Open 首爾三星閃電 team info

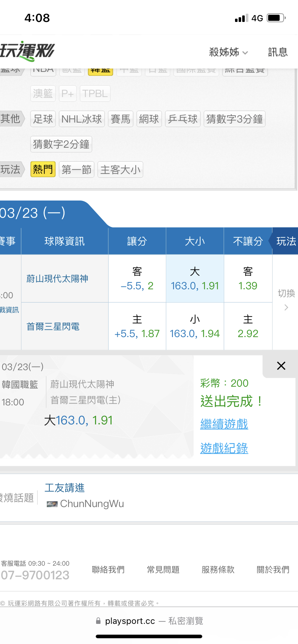pos(53,326)
